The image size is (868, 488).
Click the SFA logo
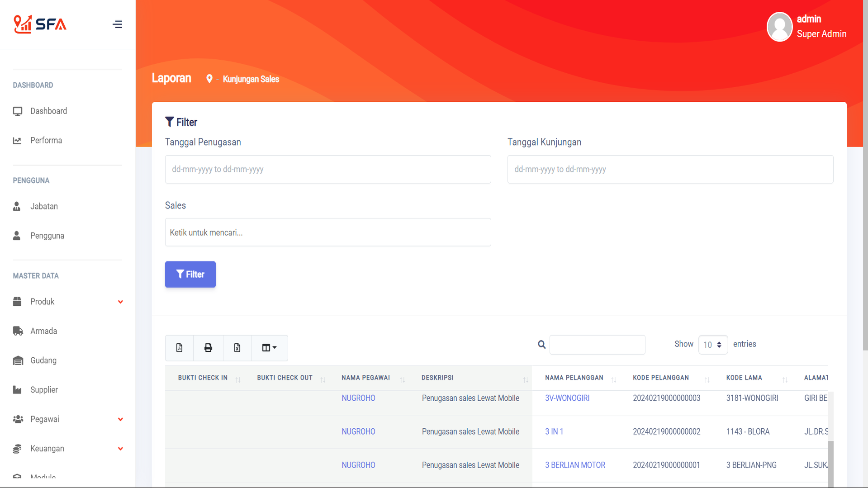click(x=40, y=24)
